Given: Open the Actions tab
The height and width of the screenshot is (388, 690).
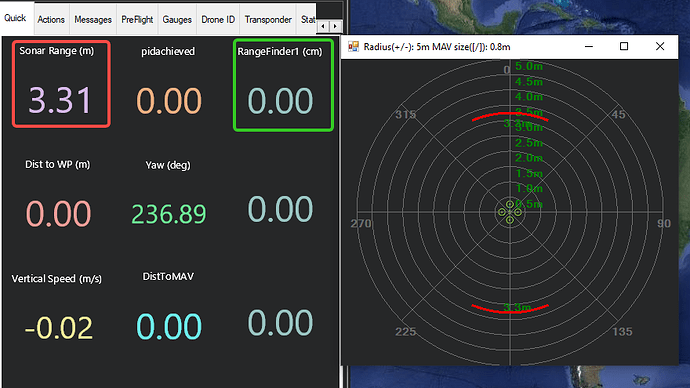Looking at the screenshot, I should click(51, 20).
